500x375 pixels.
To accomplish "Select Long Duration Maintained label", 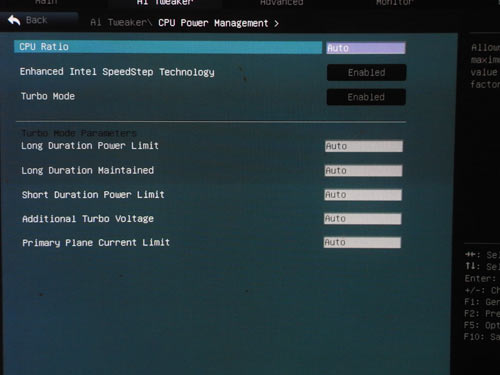I will 87,170.
